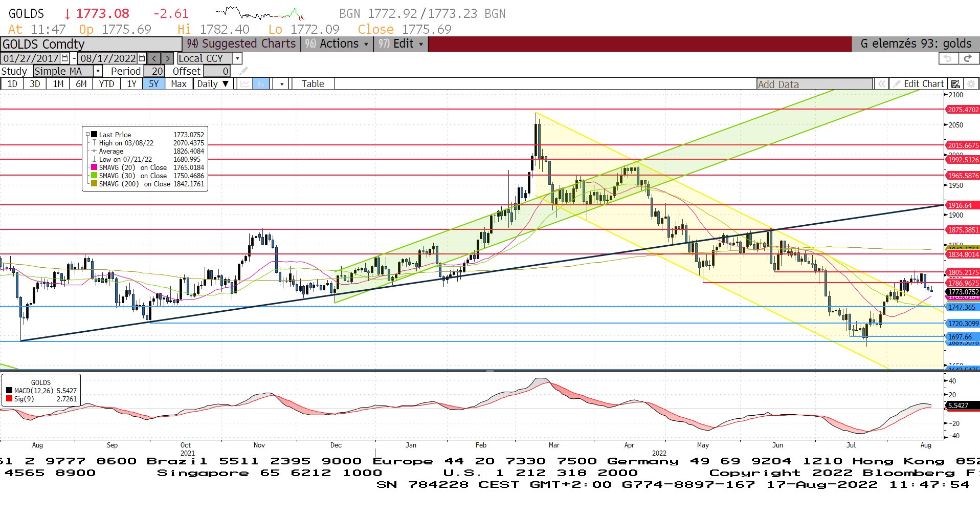Click the Add Data input field
Viewport: 980px width, 513px height.
pyautogui.click(x=815, y=84)
